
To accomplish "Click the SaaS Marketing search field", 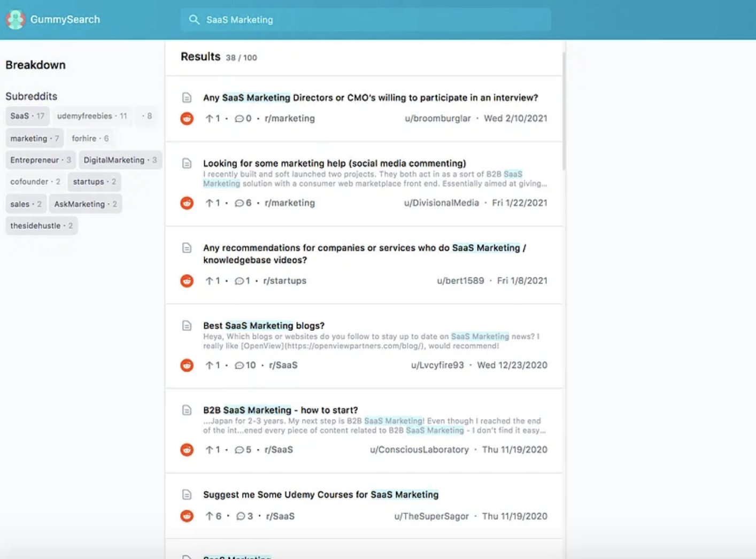I will point(366,20).
